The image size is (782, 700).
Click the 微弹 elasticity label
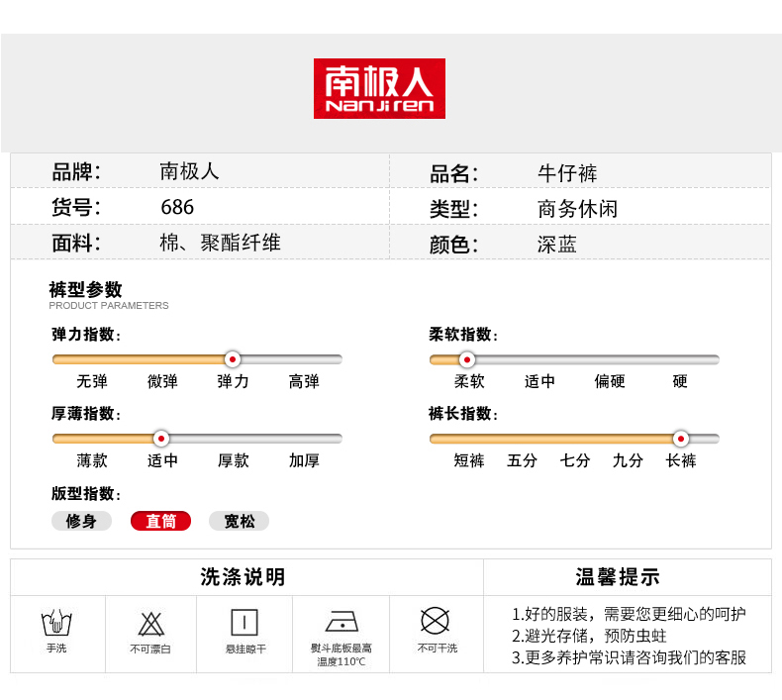coord(162,381)
